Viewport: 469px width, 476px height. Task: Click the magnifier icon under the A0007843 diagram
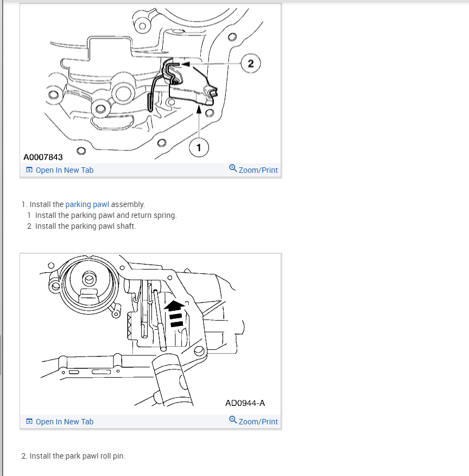tap(233, 168)
